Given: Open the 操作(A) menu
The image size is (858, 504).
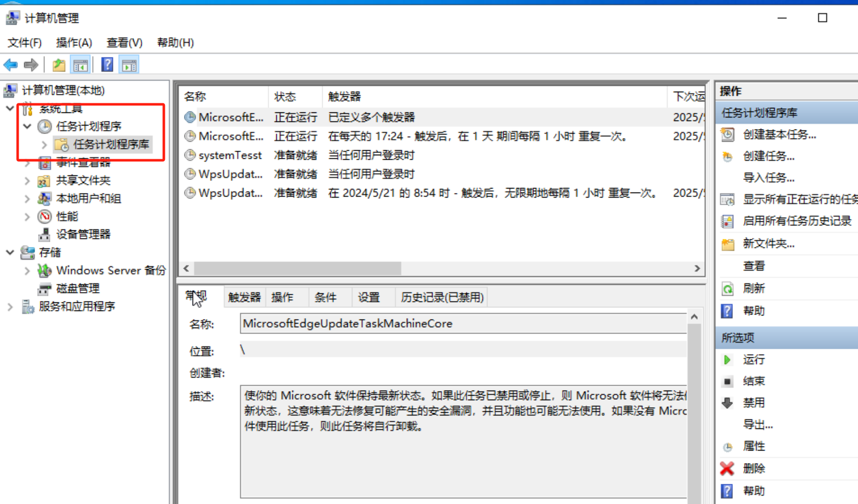Looking at the screenshot, I should coord(74,42).
